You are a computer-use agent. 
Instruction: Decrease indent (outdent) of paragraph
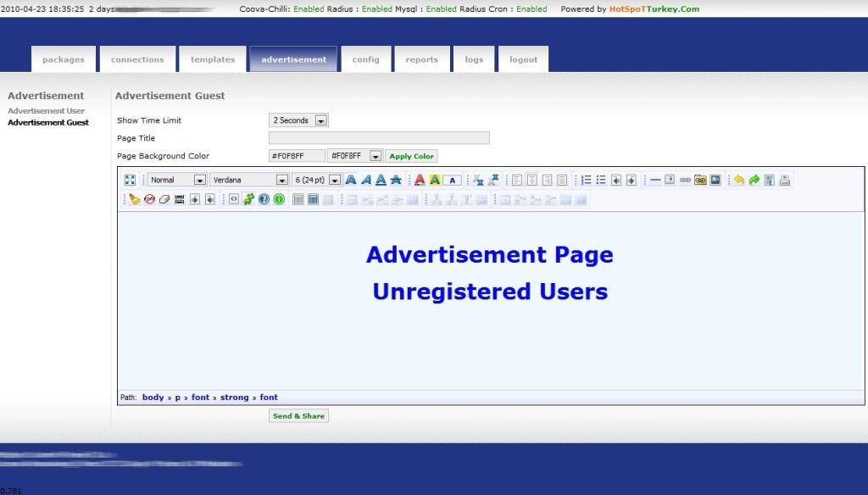[x=616, y=180]
